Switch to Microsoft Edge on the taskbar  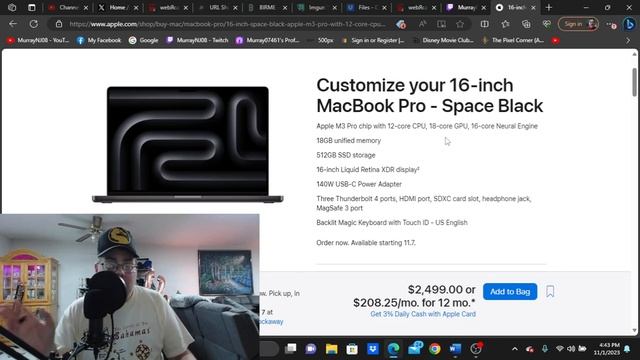tap(393, 349)
